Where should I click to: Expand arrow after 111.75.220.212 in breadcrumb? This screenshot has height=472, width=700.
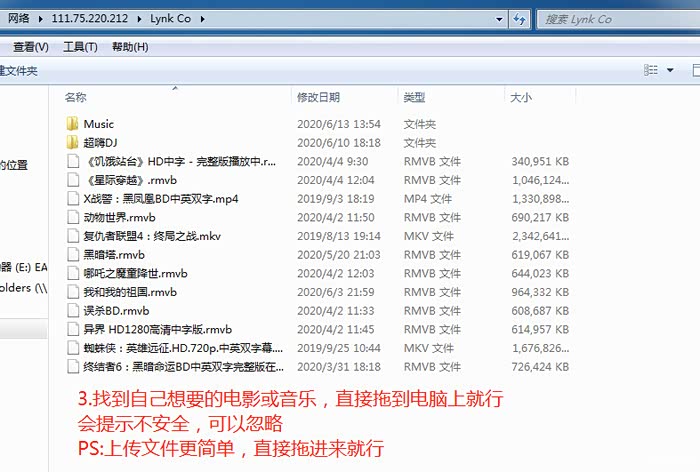pos(139,19)
